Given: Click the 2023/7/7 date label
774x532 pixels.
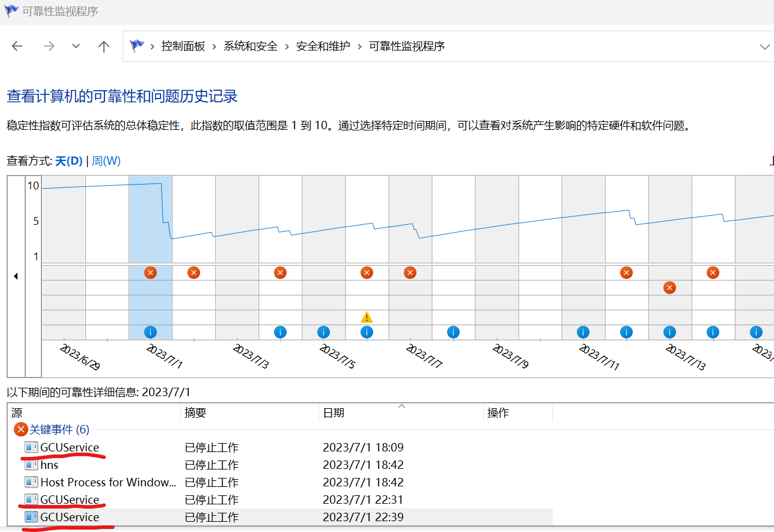Looking at the screenshot, I should click(x=424, y=356).
